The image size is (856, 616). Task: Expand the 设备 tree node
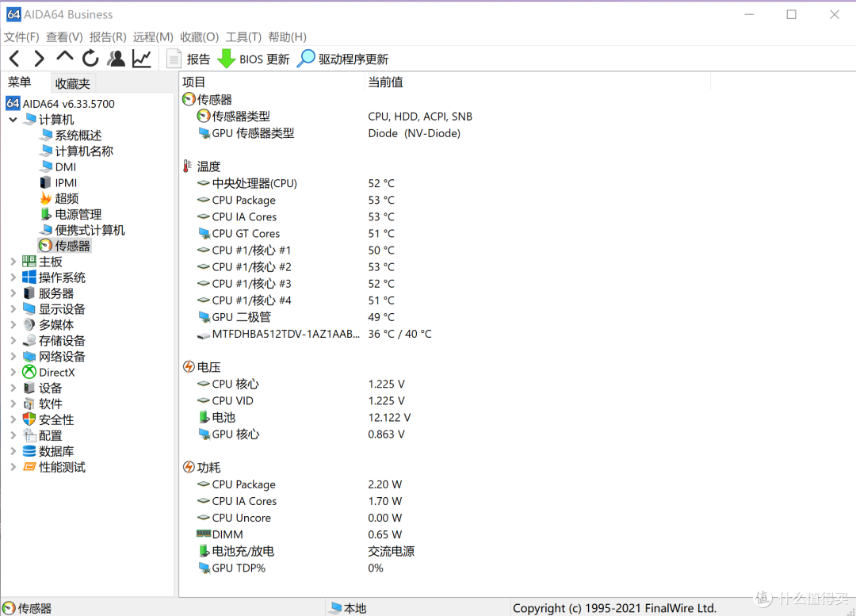point(13,388)
